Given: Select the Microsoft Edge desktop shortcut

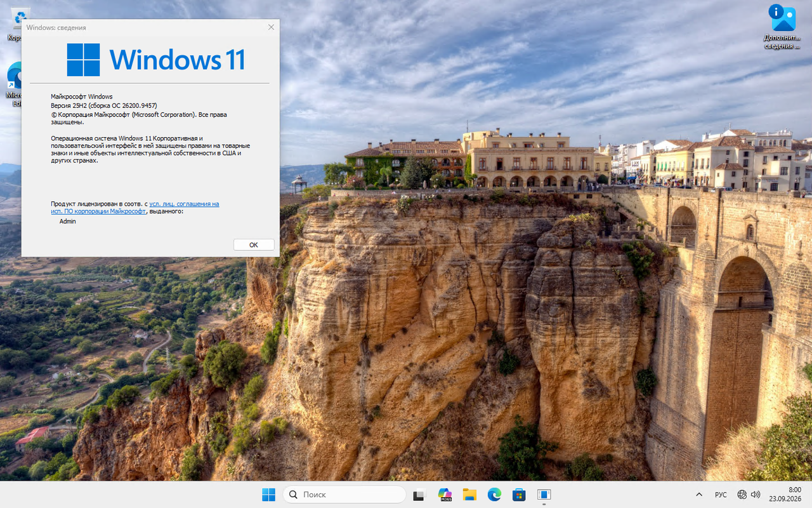Looking at the screenshot, I should point(14,84).
